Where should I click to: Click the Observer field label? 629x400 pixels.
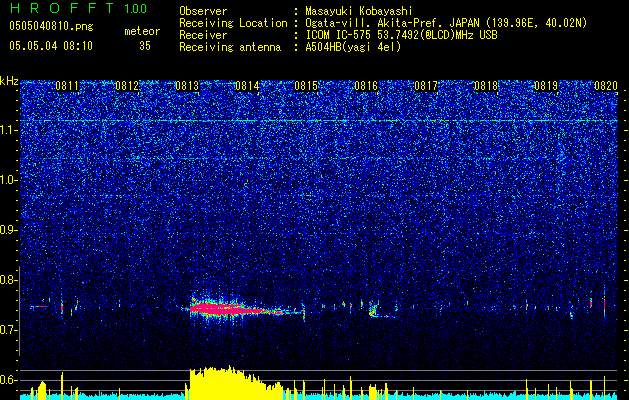coord(203,11)
